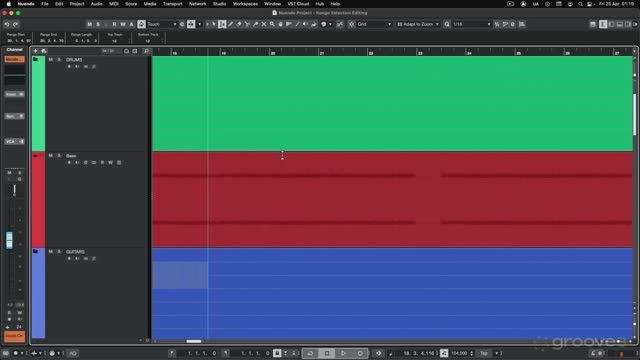Enable Write automation on Bass track

(x=111, y=162)
